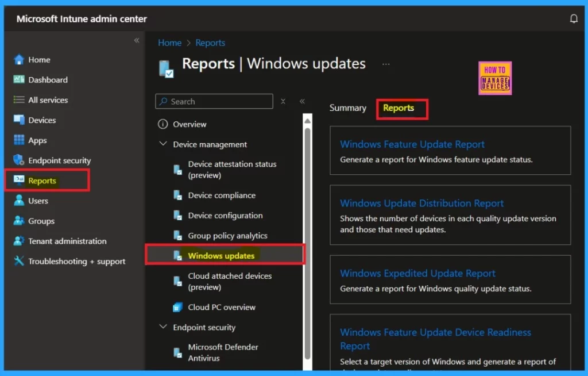Open Home in the left sidebar
The image size is (588, 376).
pyautogui.click(x=40, y=60)
